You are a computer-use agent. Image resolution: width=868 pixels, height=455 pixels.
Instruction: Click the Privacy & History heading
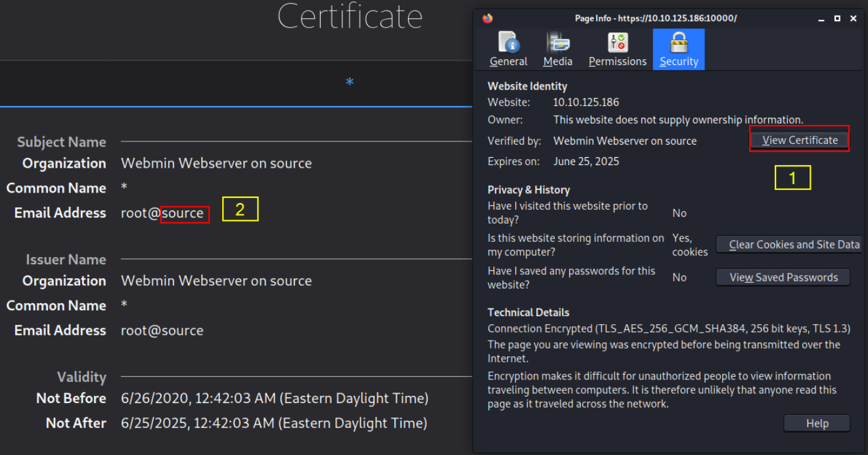529,190
